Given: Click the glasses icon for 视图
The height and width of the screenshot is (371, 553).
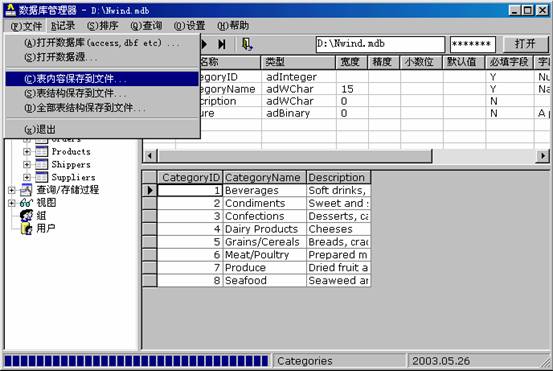Looking at the screenshot, I should (26, 203).
